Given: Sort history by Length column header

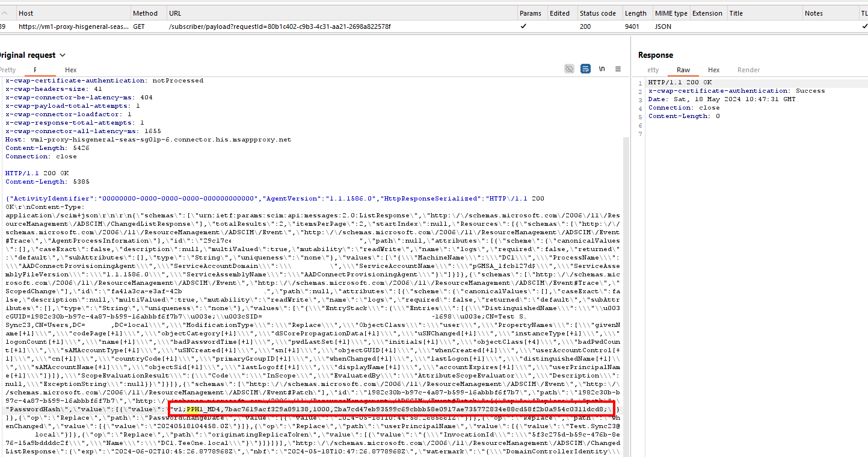Looking at the screenshot, I should (x=635, y=13).
